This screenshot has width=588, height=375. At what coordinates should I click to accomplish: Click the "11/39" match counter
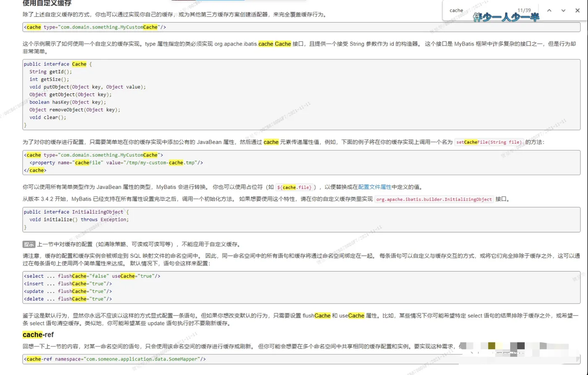coord(524,10)
